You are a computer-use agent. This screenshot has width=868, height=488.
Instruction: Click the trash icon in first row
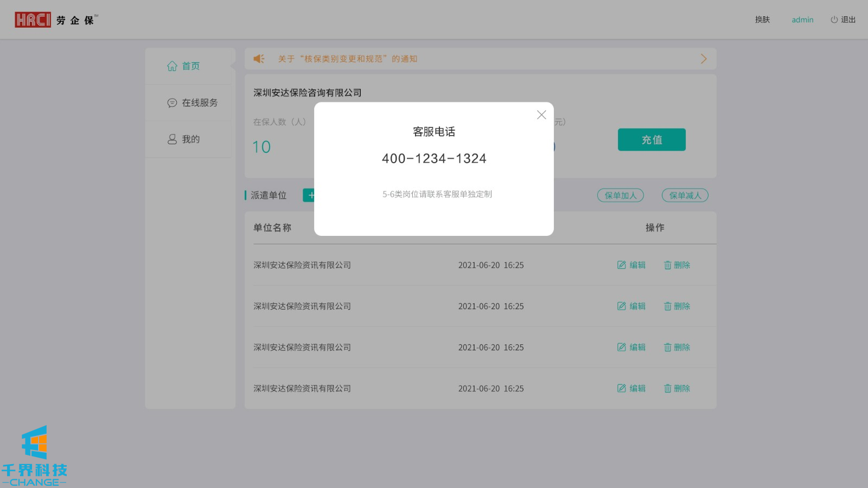(x=668, y=265)
